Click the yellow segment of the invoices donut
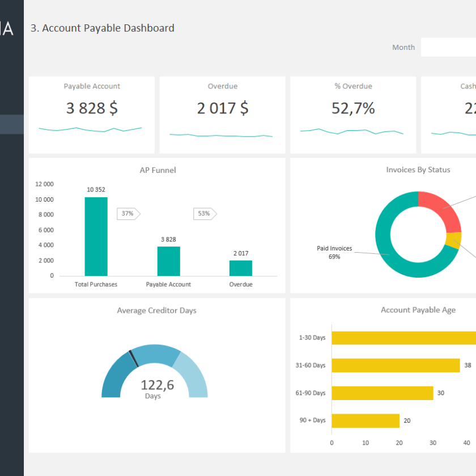476x476 pixels. (453, 240)
